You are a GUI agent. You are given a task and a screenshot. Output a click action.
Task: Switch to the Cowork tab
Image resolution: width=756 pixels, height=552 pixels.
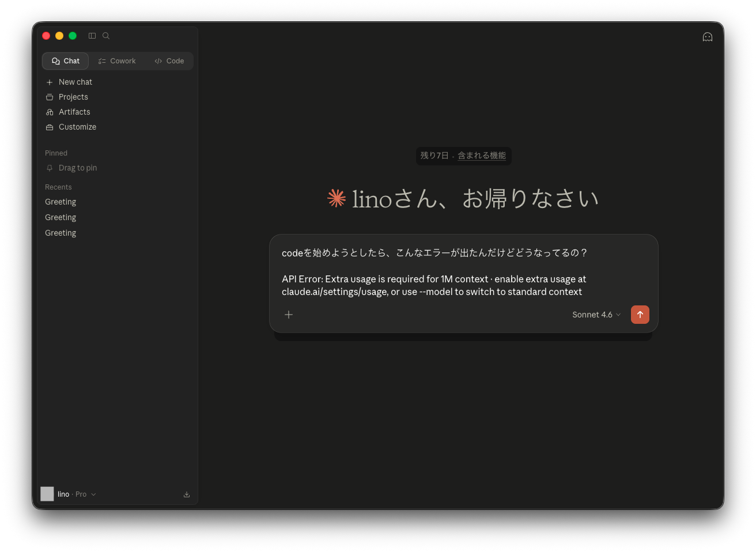click(x=117, y=61)
